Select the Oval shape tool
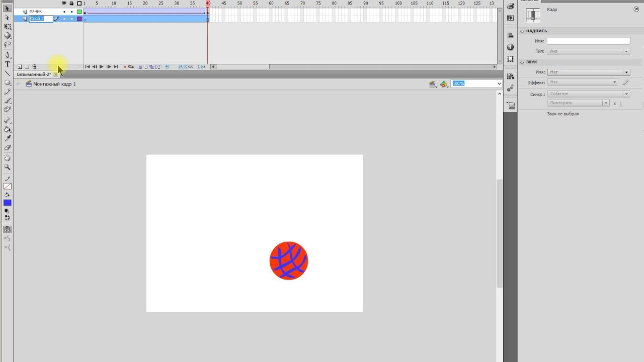Viewport: 644px width, 362px height. click(x=7, y=82)
